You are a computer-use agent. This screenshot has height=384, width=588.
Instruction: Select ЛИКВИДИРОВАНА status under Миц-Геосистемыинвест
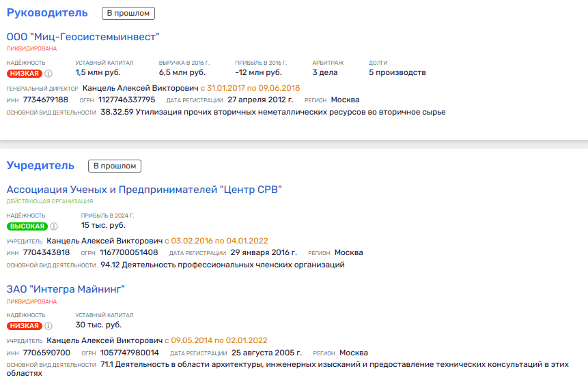32,48
